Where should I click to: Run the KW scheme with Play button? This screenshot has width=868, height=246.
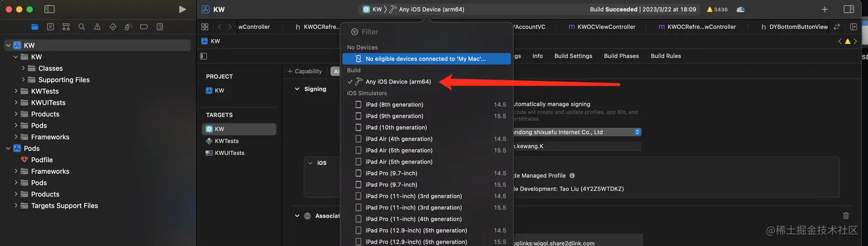coord(182,9)
